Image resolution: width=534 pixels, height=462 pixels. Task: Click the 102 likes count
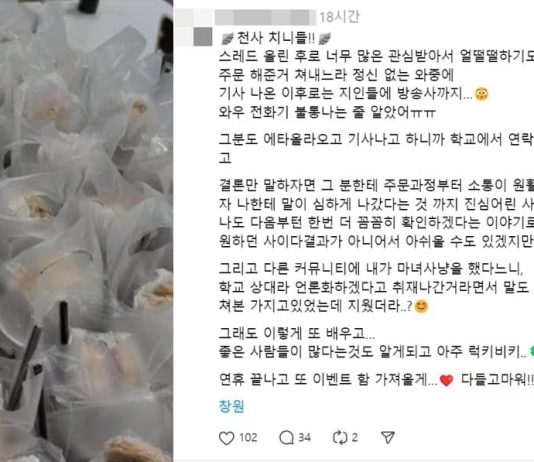click(248, 437)
